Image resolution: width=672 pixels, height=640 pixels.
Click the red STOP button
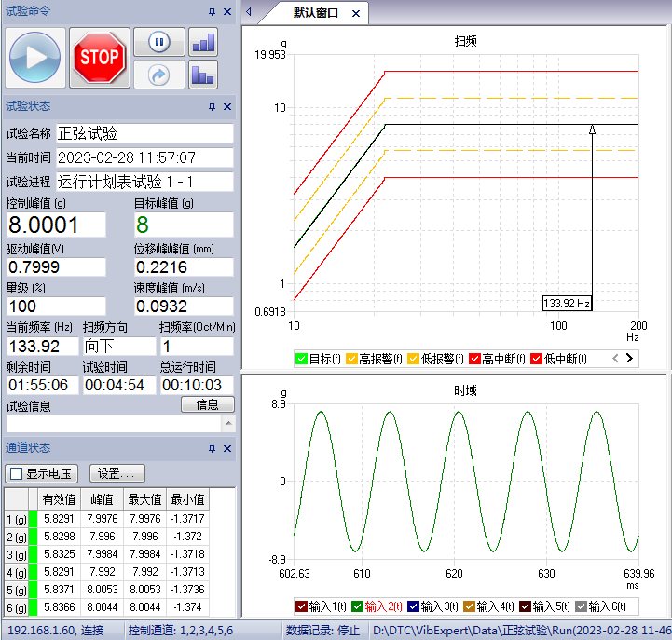100,58
